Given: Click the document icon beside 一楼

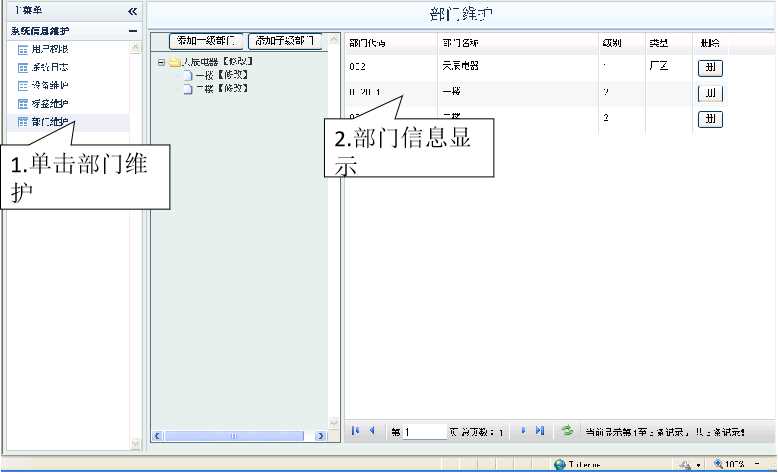Looking at the screenshot, I should tap(188, 75).
